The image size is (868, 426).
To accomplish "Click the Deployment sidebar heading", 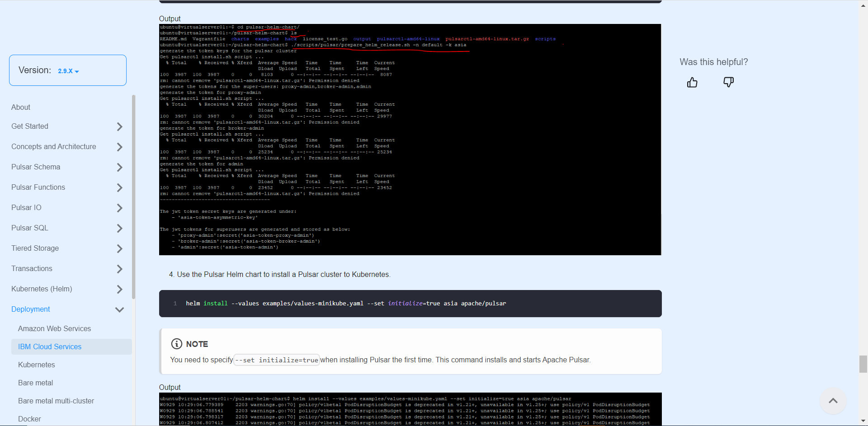I will (31, 309).
